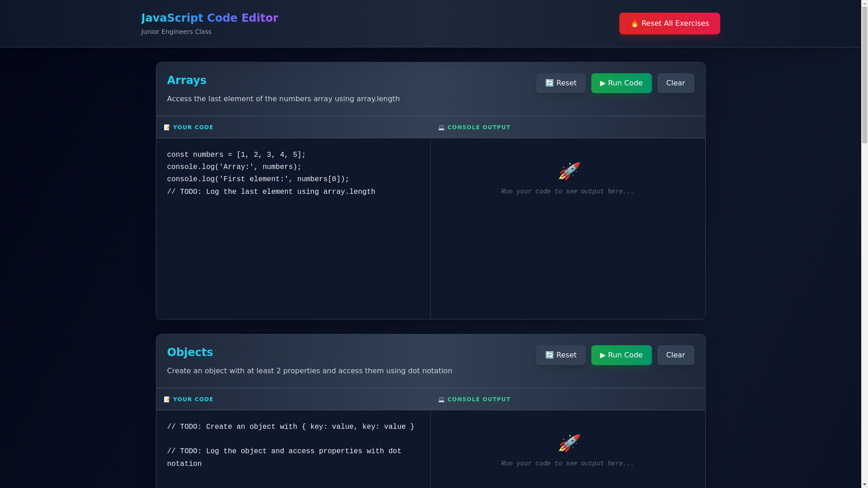Viewport: 868px width, 488px height.
Task: Click the Objects exercise description text
Action: [310, 371]
